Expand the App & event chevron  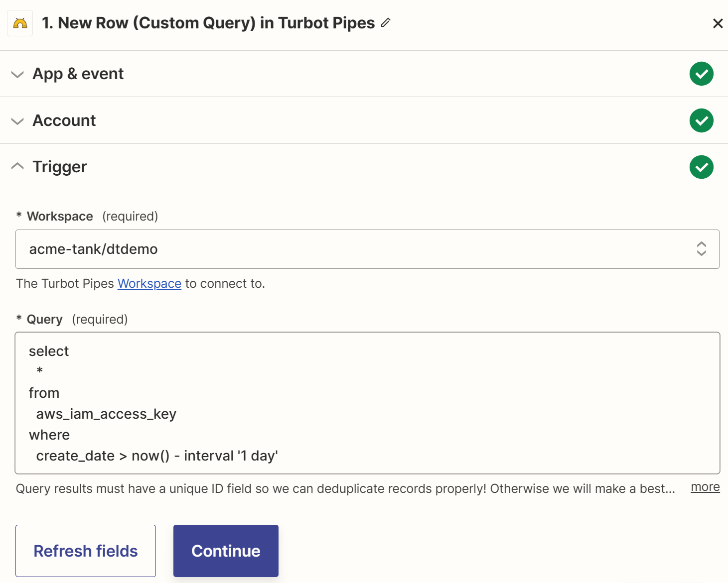pyautogui.click(x=17, y=75)
